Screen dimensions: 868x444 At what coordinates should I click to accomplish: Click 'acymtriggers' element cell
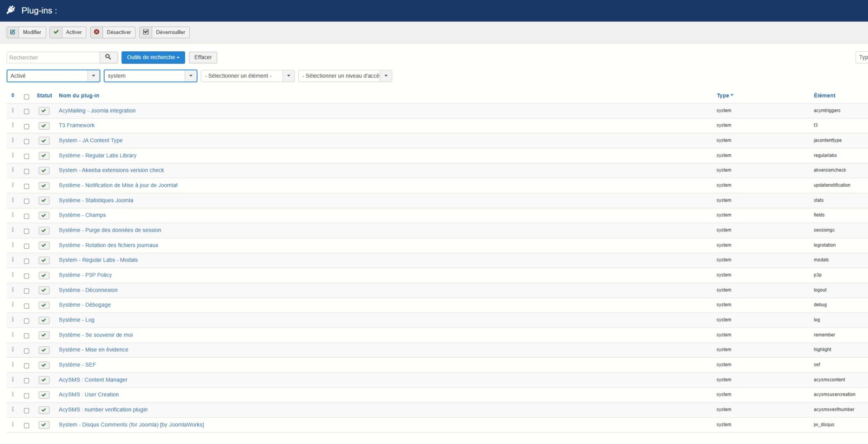click(827, 111)
